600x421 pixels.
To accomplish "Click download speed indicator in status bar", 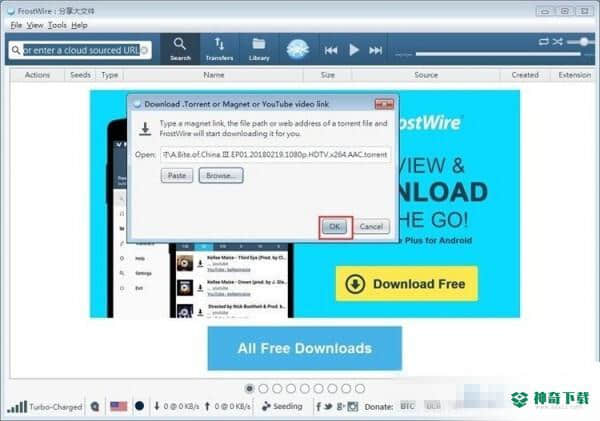I will (x=176, y=406).
